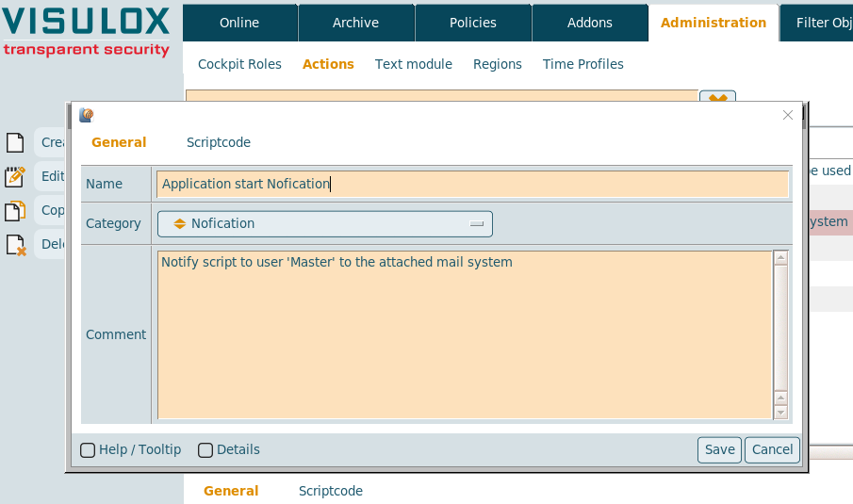Image resolution: width=853 pixels, height=504 pixels.
Task: Click the orange X clear filter icon
Action: point(716,99)
